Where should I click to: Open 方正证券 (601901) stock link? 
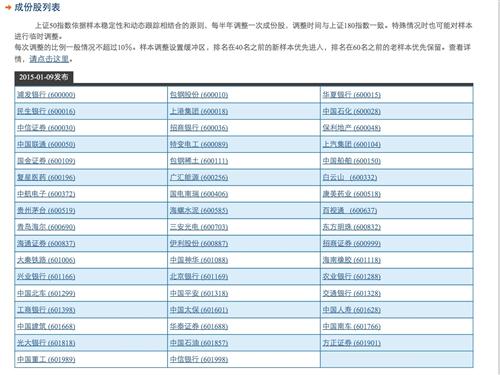[351, 343]
